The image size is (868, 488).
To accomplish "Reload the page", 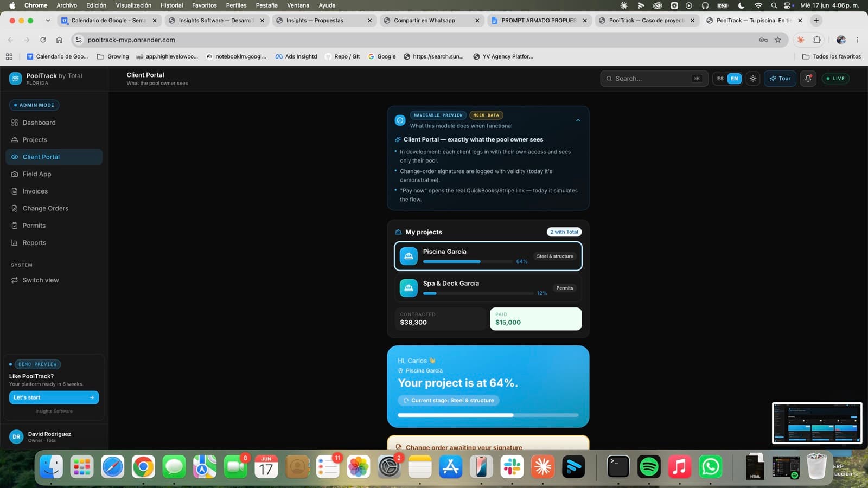I will click(43, 40).
